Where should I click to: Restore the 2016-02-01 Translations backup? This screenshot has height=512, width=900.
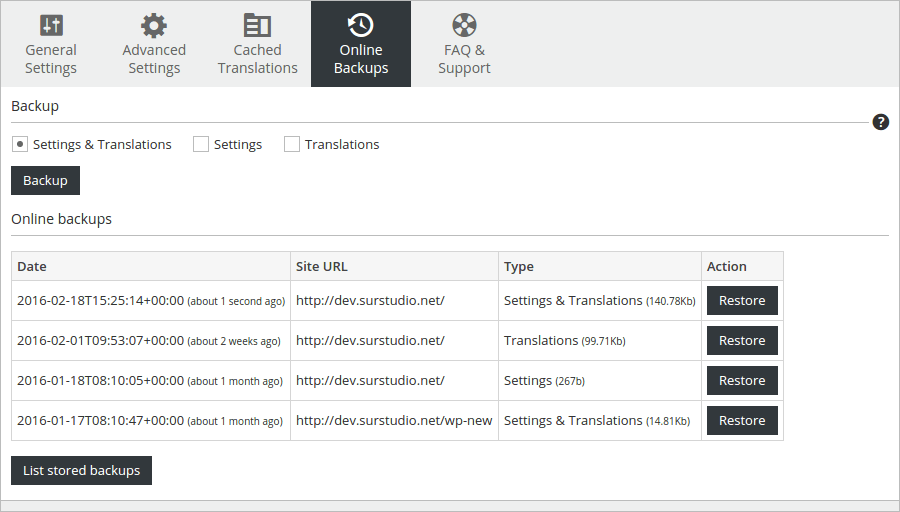point(742,340)
